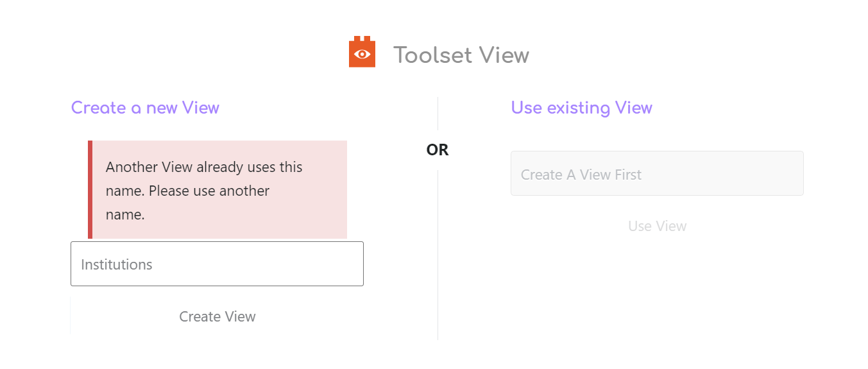Screen dimensions: 868x369
Task: Click the bold "OR" separator label
Action: pos(438,150)
